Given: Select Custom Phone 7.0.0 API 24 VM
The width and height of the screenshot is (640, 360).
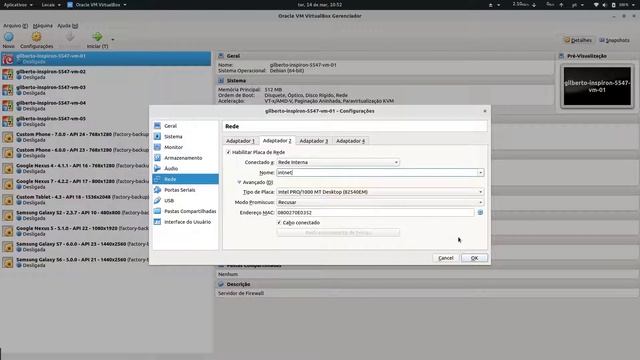Looking at the screenshot, I should pyautogui.click(x=75, y=137).
